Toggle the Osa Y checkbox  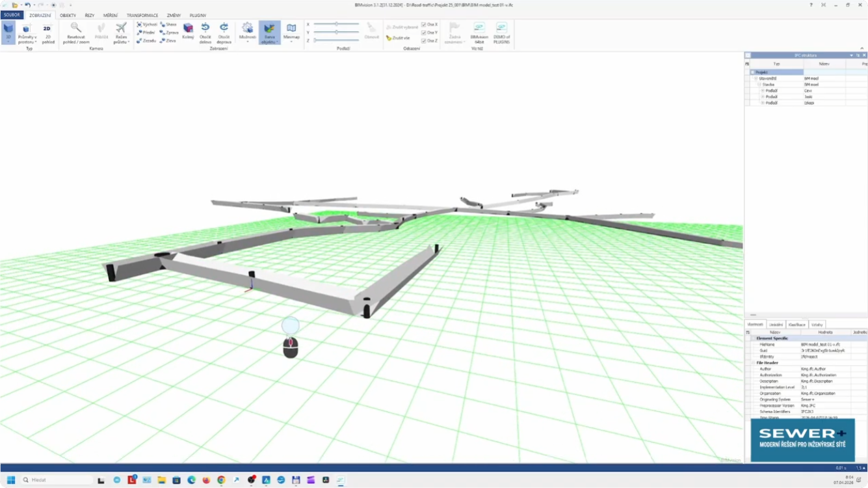point(424,33)
